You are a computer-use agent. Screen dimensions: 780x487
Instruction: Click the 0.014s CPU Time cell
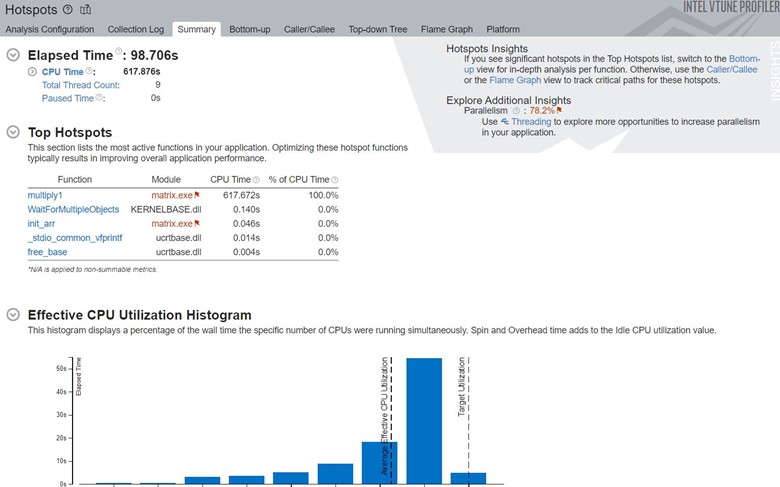(x=246, y=238)
